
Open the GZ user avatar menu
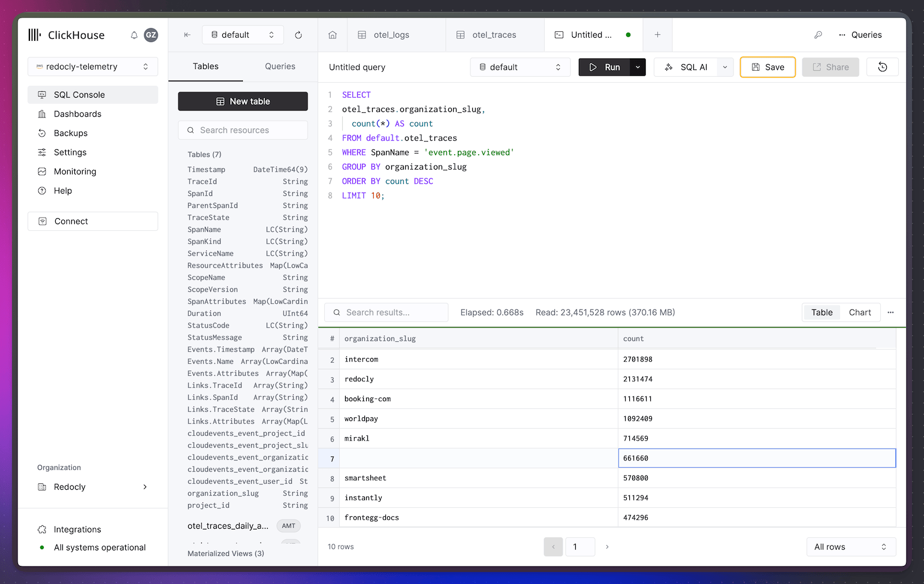click(x=151, y=35)
